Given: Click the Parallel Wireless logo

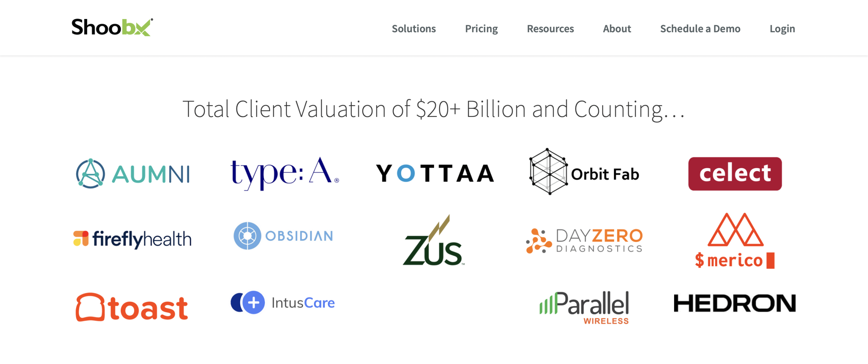Looking at the screenshot, I should point(584,307).
